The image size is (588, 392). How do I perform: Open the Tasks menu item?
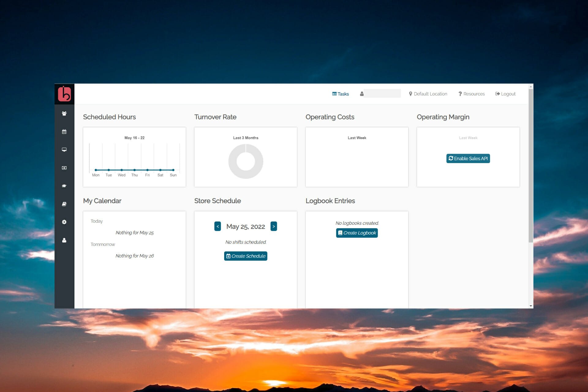(x=341, y=94)
